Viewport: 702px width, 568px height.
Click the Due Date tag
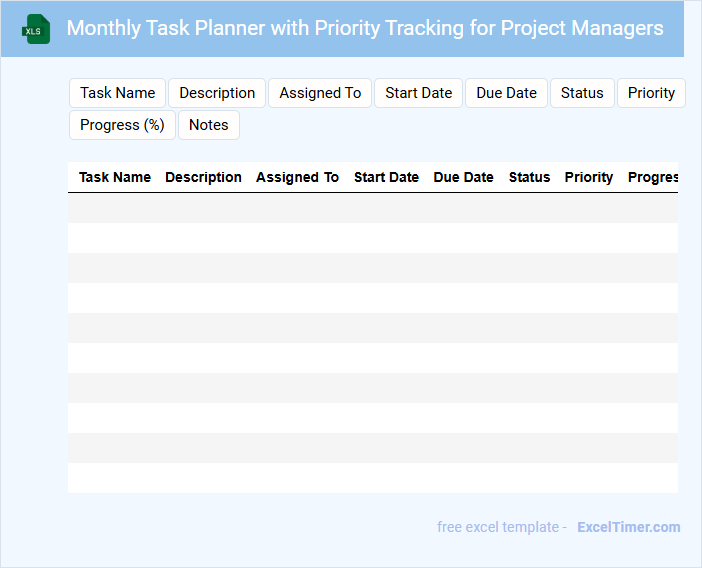tap(506, 93)
